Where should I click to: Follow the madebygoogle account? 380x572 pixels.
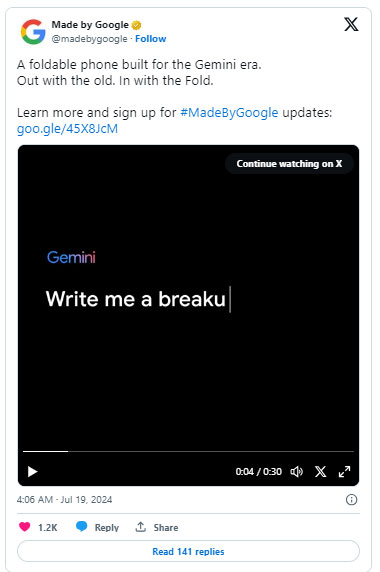pos(151,39)
